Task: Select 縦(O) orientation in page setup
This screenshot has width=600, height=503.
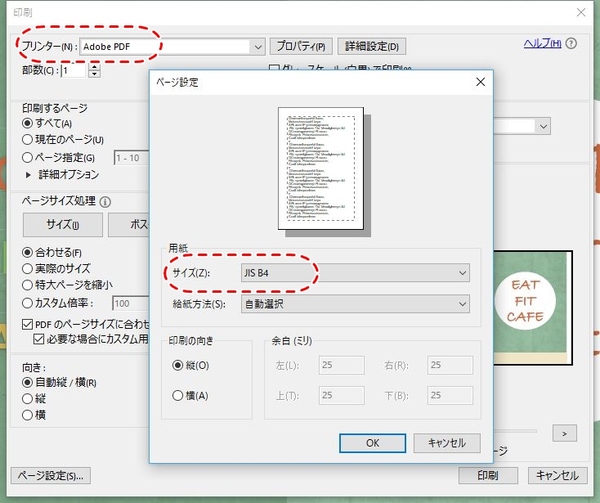Action: point(178,365)
